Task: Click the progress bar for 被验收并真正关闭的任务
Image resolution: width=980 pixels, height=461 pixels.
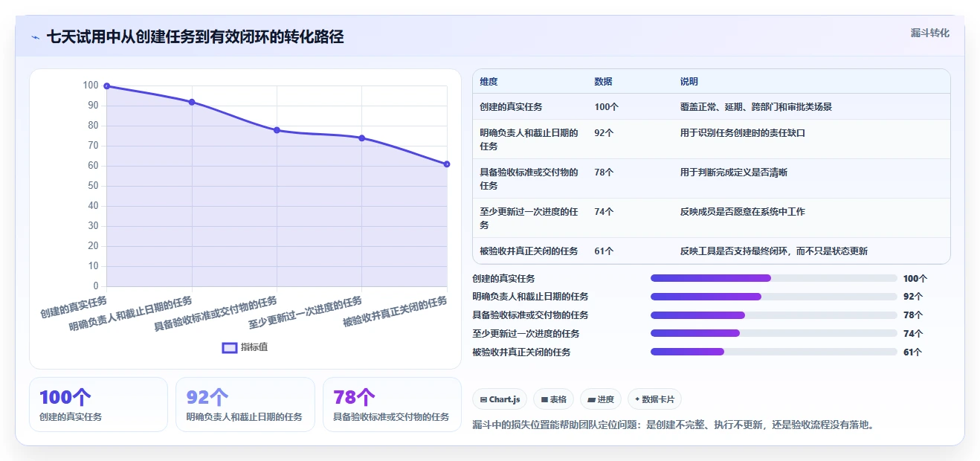Action: click(774, 352)
